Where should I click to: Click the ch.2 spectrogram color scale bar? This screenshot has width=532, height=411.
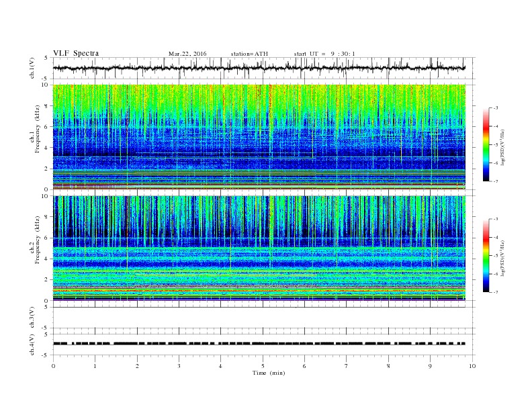coord(486,255)
